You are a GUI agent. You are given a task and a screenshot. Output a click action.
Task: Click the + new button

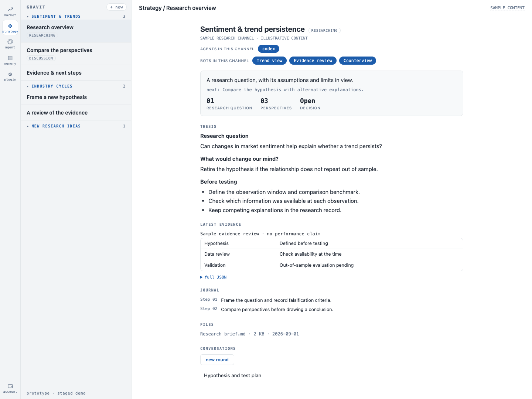pyautogui.click(x=116, y=7)
